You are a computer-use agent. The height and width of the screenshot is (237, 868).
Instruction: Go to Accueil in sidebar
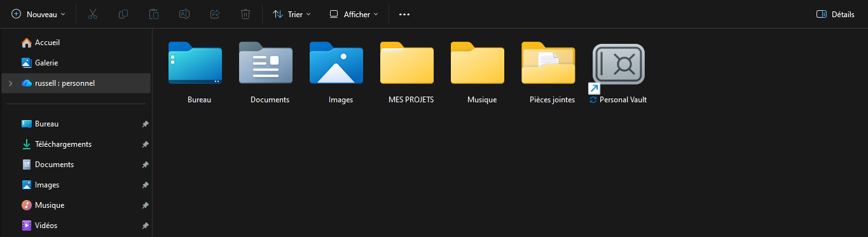click(x=76, y=43)
